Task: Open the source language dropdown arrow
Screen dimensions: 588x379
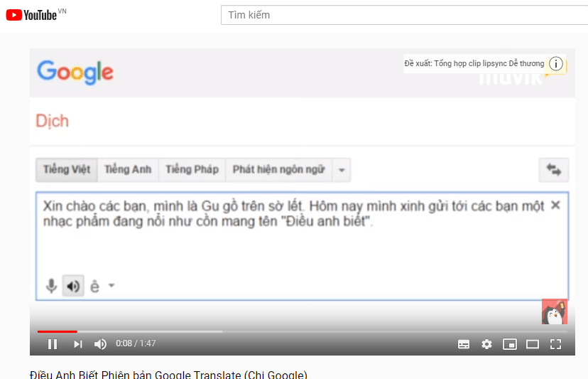Action: point(342,170)
